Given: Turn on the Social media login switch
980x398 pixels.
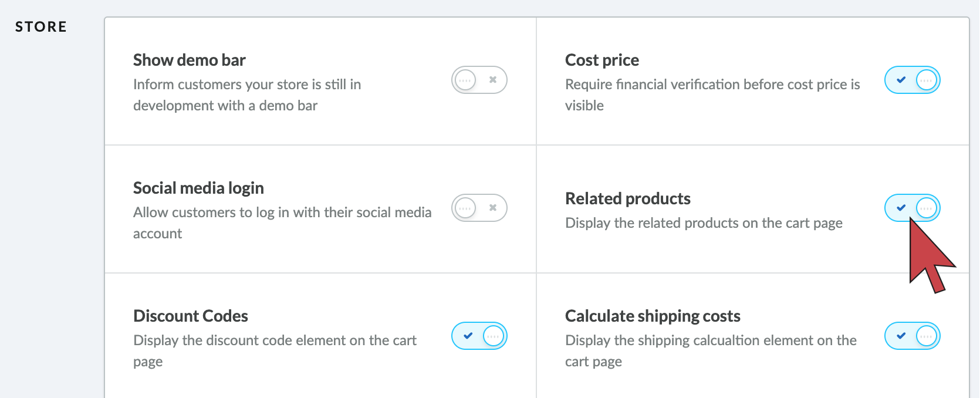Looking at the screenshot, I should point(479,208).
